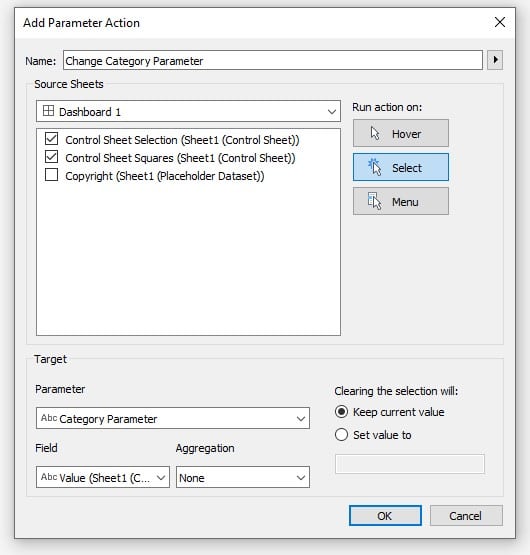Click the dashboard grid icon beside Dashboard 1
Viewport: 530px width, 555px height.
(x=48, y=111)
